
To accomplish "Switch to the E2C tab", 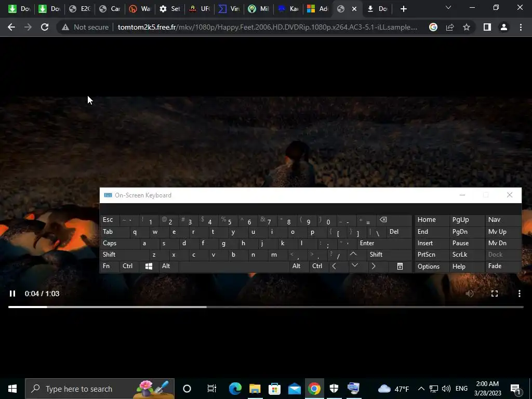I will pos(79,9).
